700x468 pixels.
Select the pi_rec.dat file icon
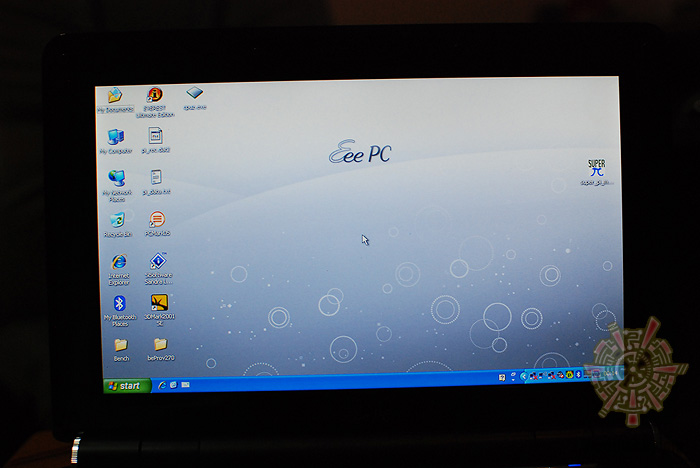[155, 140]
